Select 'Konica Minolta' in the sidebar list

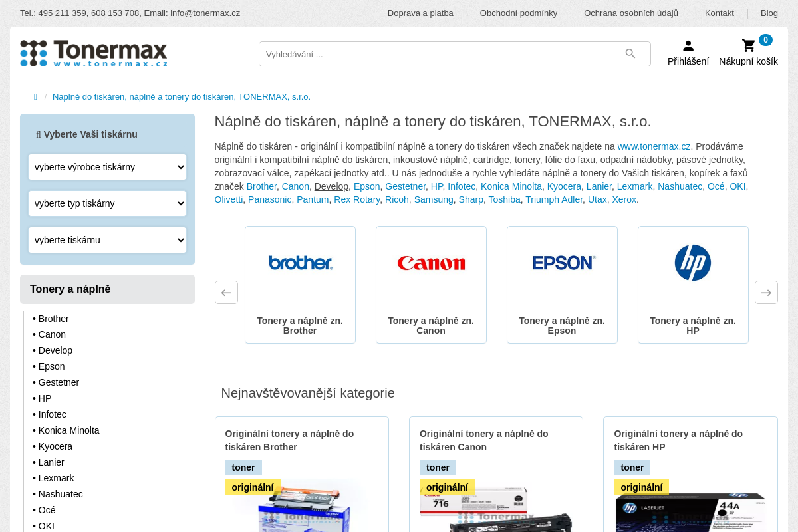(x=69, y=430)
